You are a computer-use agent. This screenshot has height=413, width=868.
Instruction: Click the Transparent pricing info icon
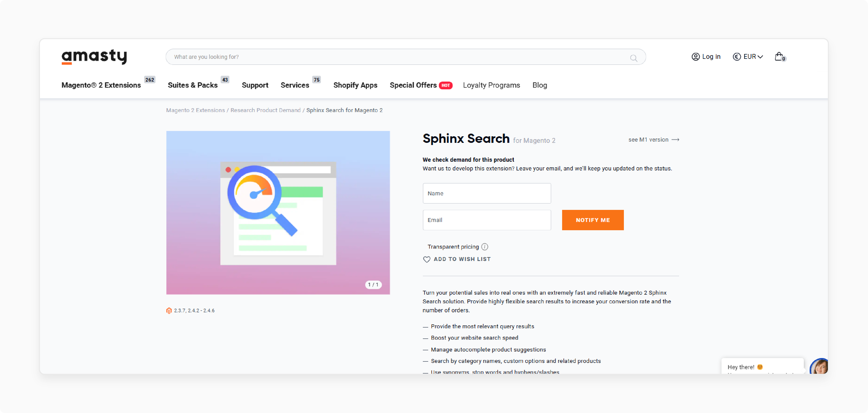click(485, 247)
